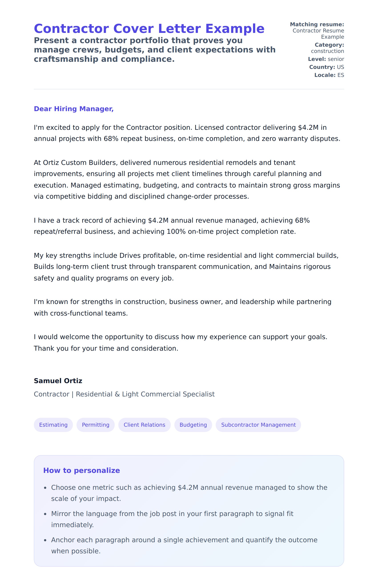
Task: Open the Contractor Resume Example link
Action: (x=318, y=34)
